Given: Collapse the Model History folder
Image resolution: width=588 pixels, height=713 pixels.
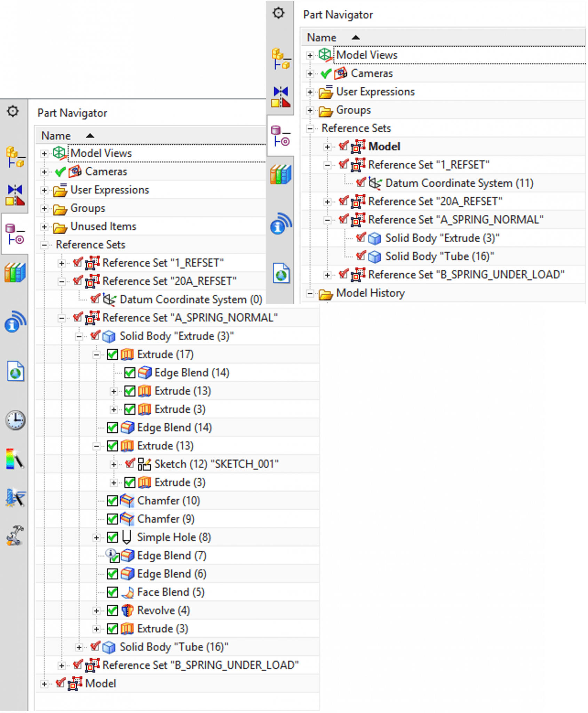Looking at the screenshot, I should click(x=310, y=293).
